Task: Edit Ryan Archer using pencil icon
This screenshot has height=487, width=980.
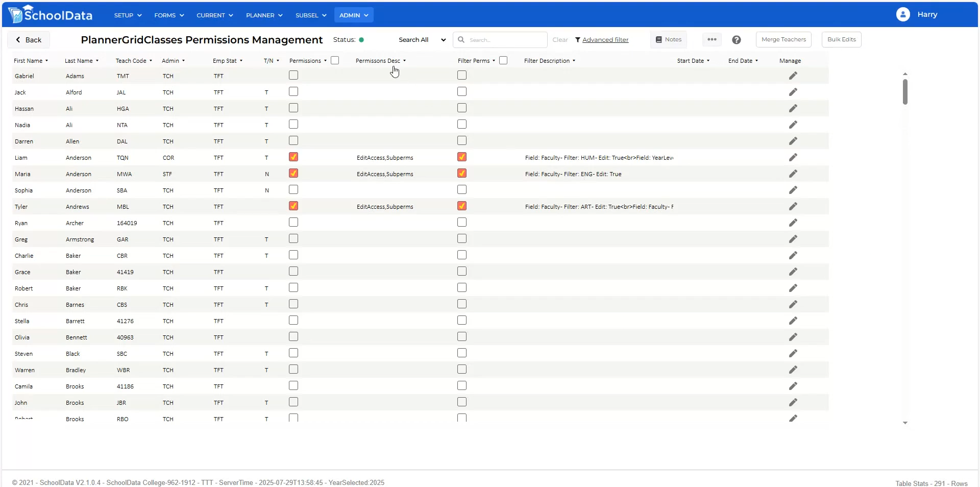Action: pos(793,223)
